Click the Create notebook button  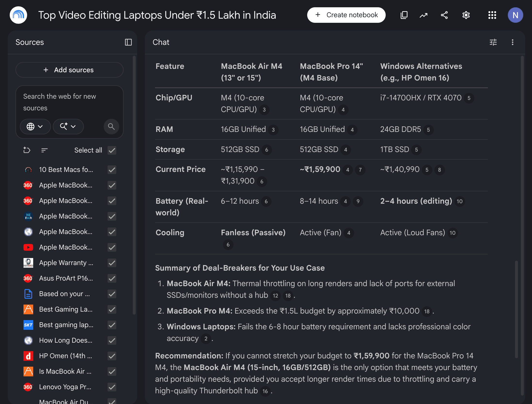[346, 15]
